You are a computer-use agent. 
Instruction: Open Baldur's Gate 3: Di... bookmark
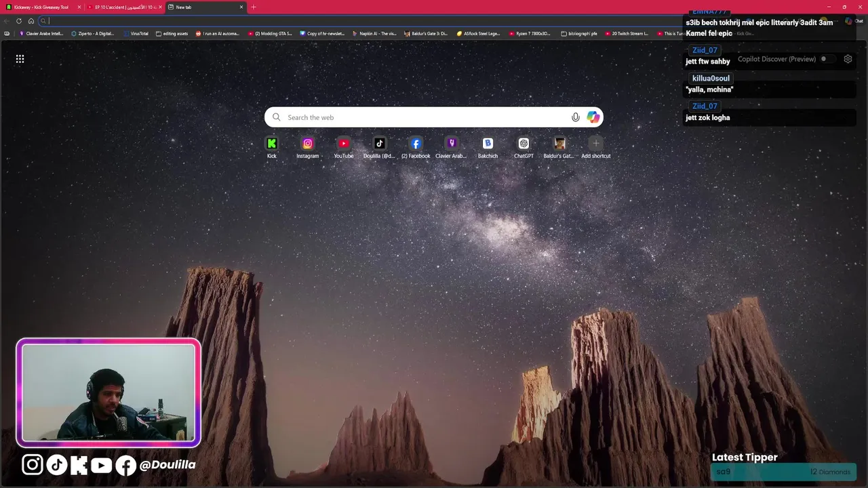pyautogui.click(x=426, y=33)
